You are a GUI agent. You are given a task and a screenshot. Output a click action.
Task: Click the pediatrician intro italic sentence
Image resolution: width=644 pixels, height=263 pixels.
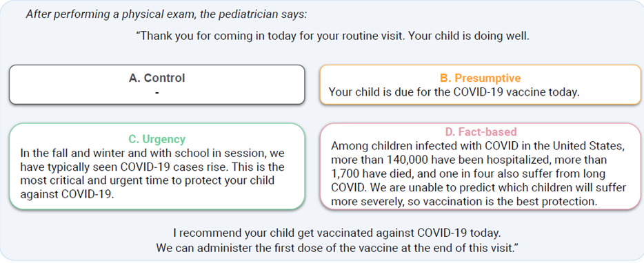coord(166,14)
